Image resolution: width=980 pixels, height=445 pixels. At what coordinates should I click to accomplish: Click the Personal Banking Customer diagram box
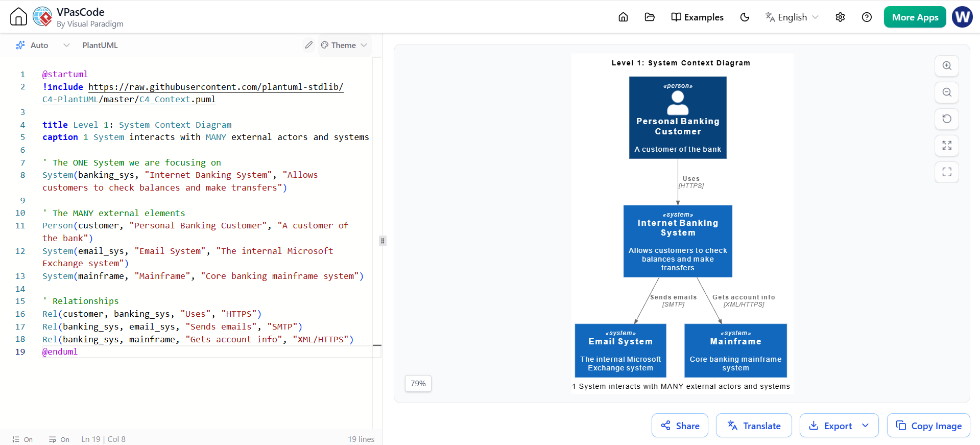point(678,118)
